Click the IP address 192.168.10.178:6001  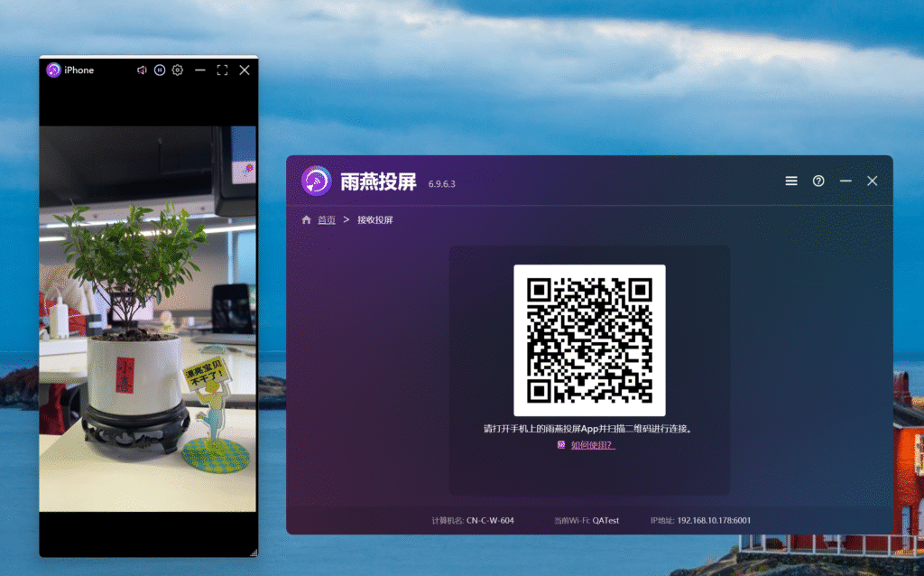click(x=714, y=521)
